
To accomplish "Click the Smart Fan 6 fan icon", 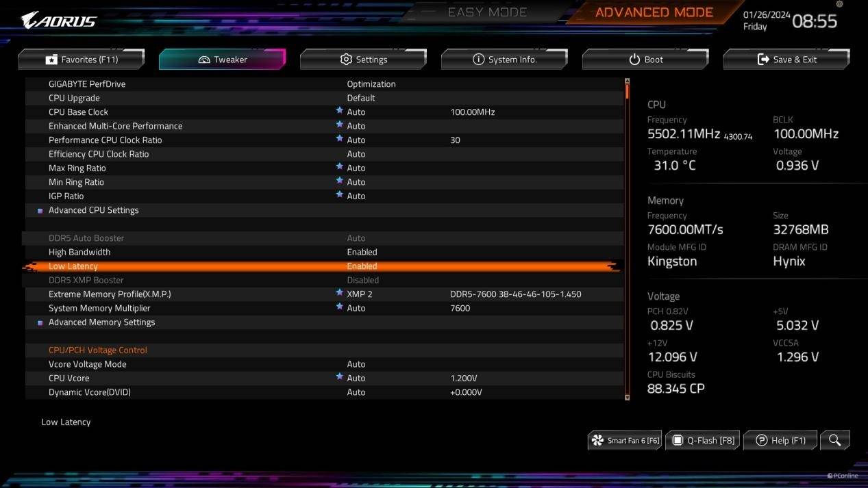I will tap(597, 440).
